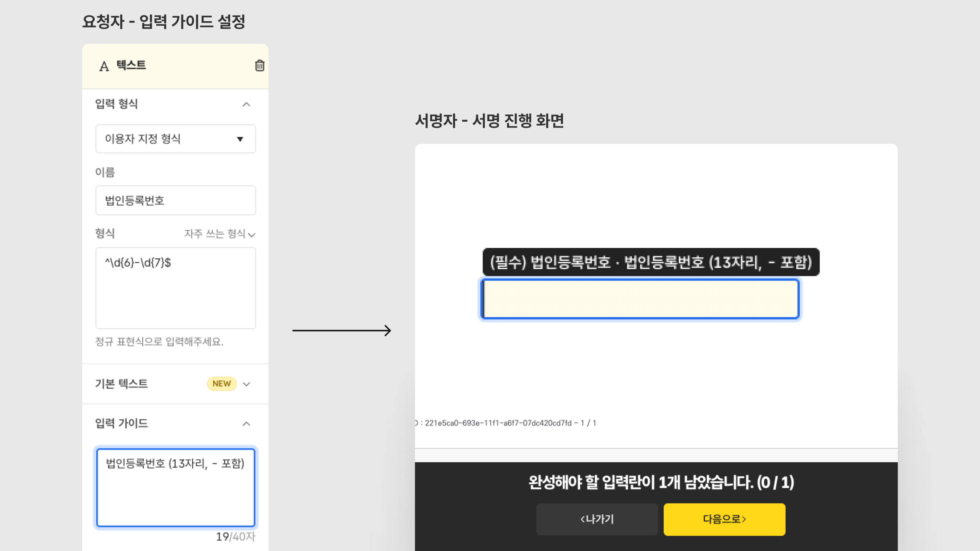Screen dimensions: 980x551
Task: Click the NEW badge
Action: coord(222,384)
